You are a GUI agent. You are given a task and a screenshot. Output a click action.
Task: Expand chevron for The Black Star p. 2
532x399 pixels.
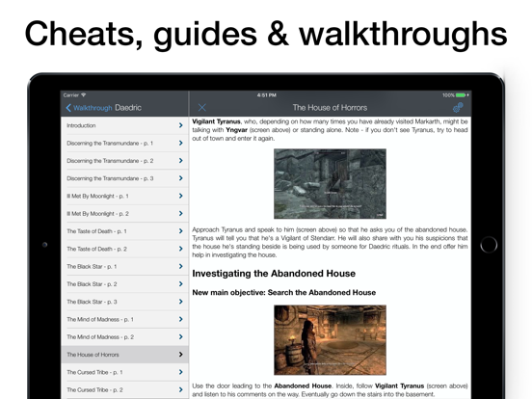181,284
